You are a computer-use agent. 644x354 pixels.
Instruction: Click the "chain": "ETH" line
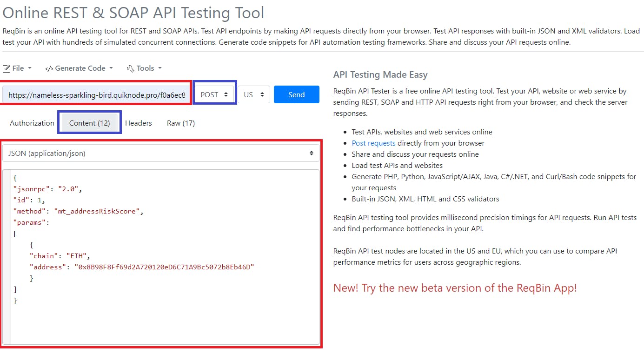coord(60,256)
